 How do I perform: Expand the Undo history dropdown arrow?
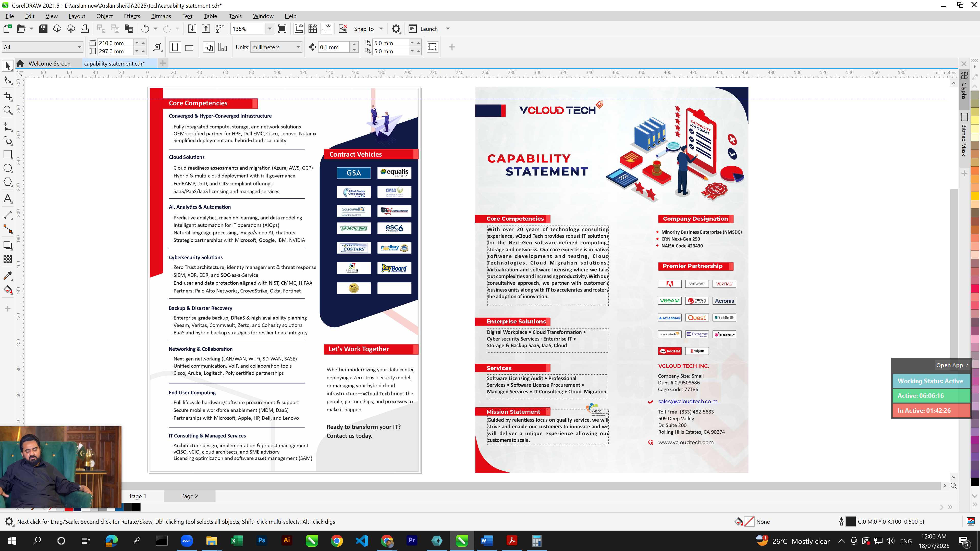click(x=155, y=29)
